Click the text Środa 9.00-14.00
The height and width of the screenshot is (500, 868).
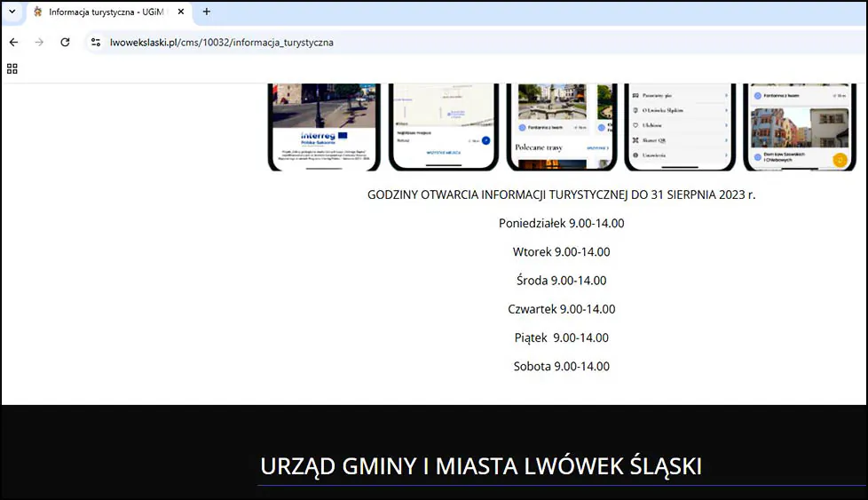click(x=561, y=280)
